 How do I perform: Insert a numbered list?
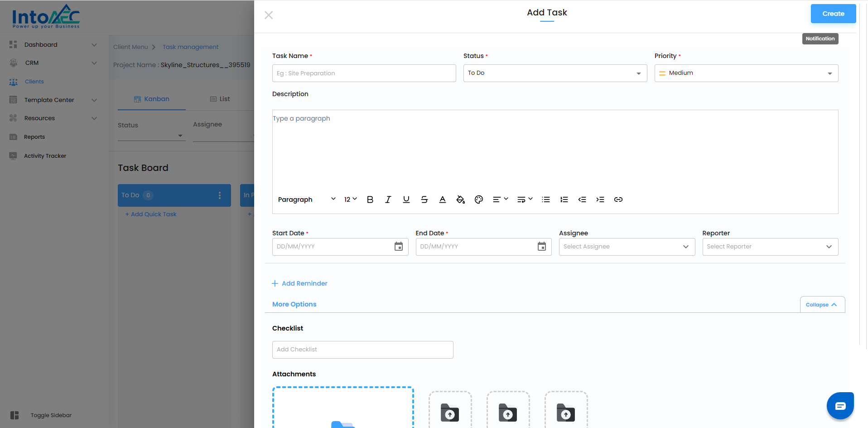tap(564, 199)
